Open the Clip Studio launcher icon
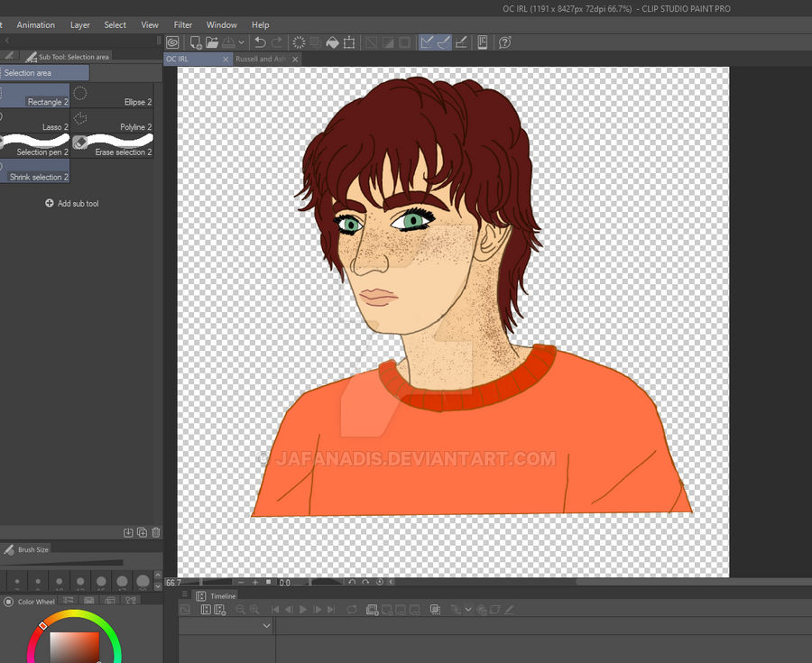 pyautogui.click(x=171, y=42)
